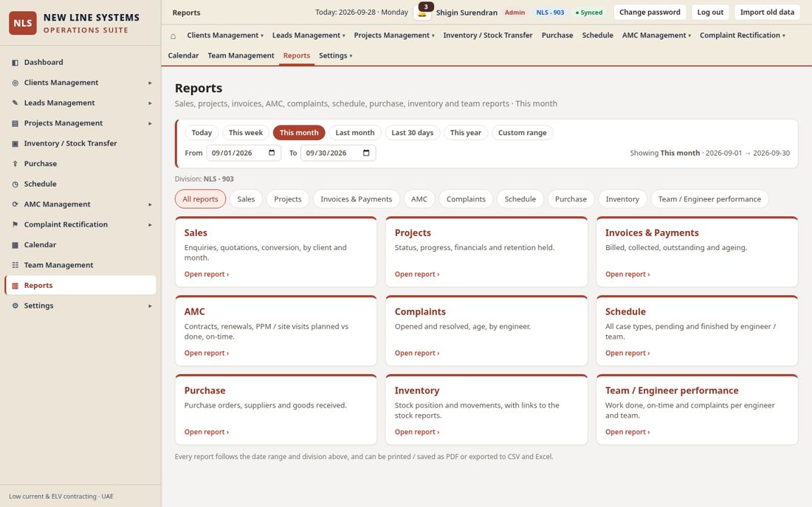Screen dimensions: 812x507
Task: Open report link on the Complaints card
Action: 417,353
